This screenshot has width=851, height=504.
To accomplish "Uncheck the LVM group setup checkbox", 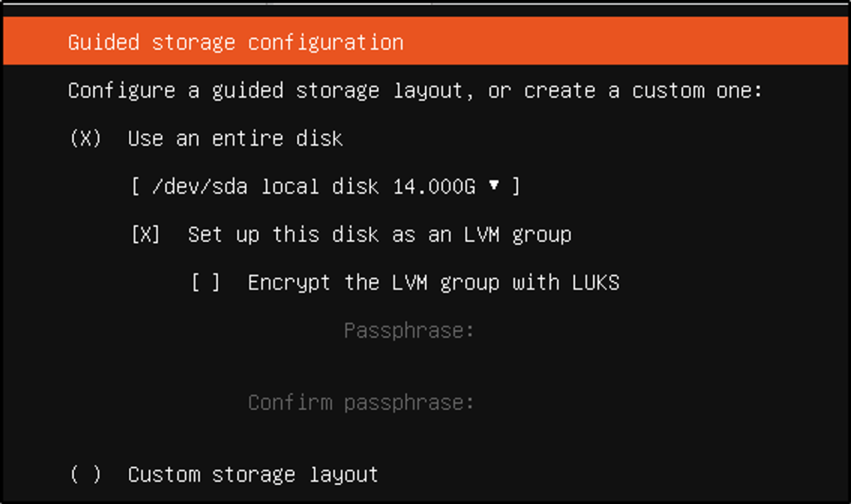I will 146,235.
